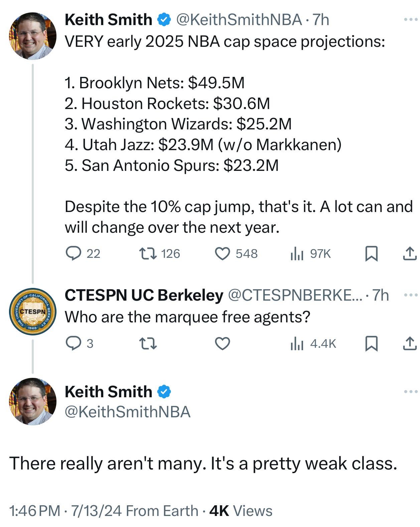Share the cap space projections tweet
420x527 pixels.
point(409,254)
